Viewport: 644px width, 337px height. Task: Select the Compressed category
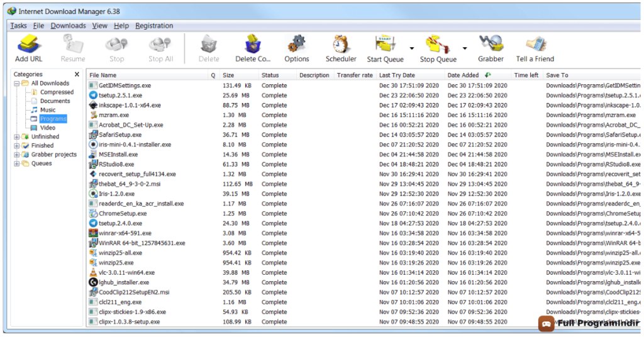[x=57, y=92]
